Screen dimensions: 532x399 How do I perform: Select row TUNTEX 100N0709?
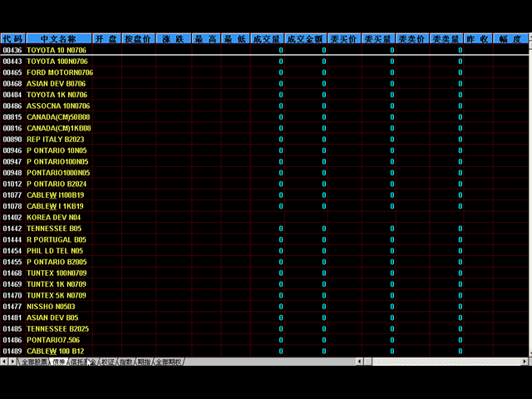(x=264, y=273)
